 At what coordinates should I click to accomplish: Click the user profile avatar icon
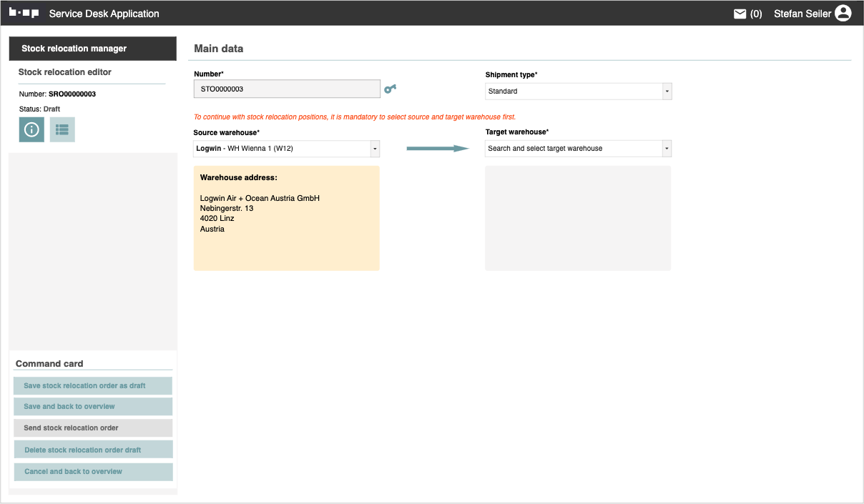(x=843, y=13)
